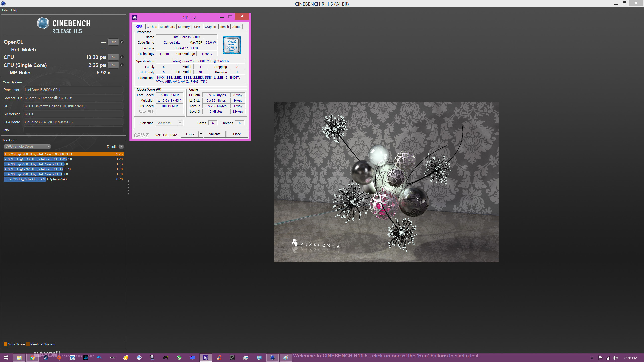Switch to the Bench tab in CPU-Z
644x362 pixels.
(x=225, y=27)
